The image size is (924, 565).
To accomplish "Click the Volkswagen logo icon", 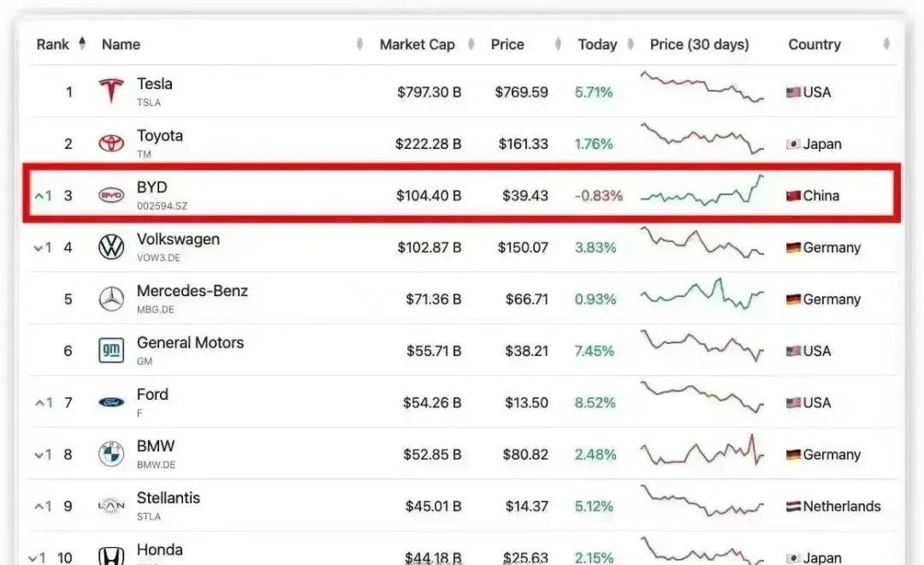I will 111,247.
